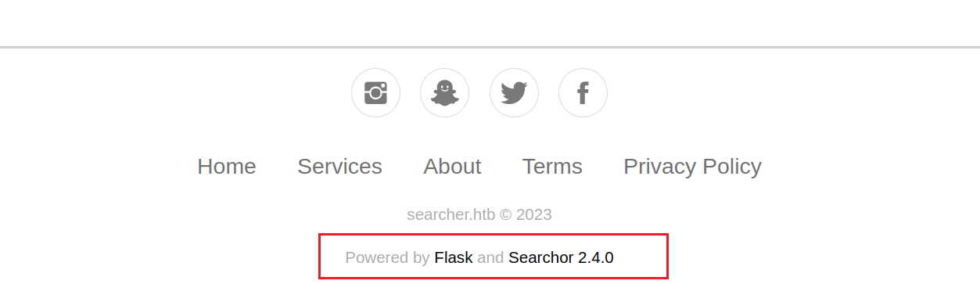Open the Facebook f icon
This screenshot has width=980, height=295.
[x=583, y=93]
